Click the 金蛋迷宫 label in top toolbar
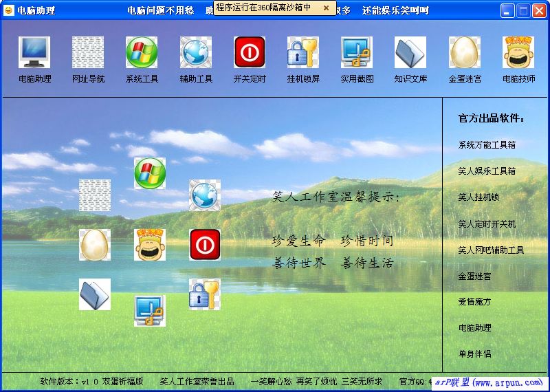Screen dimensions: 550x392 [465, 79]
